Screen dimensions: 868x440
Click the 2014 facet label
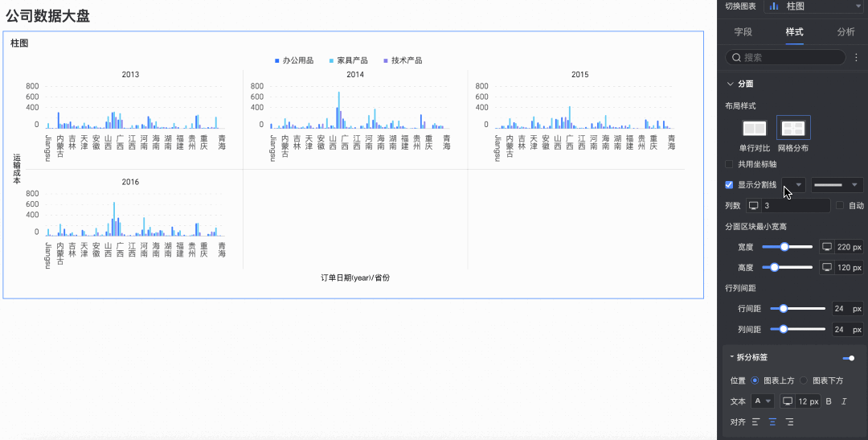click(x=355, y=74)
